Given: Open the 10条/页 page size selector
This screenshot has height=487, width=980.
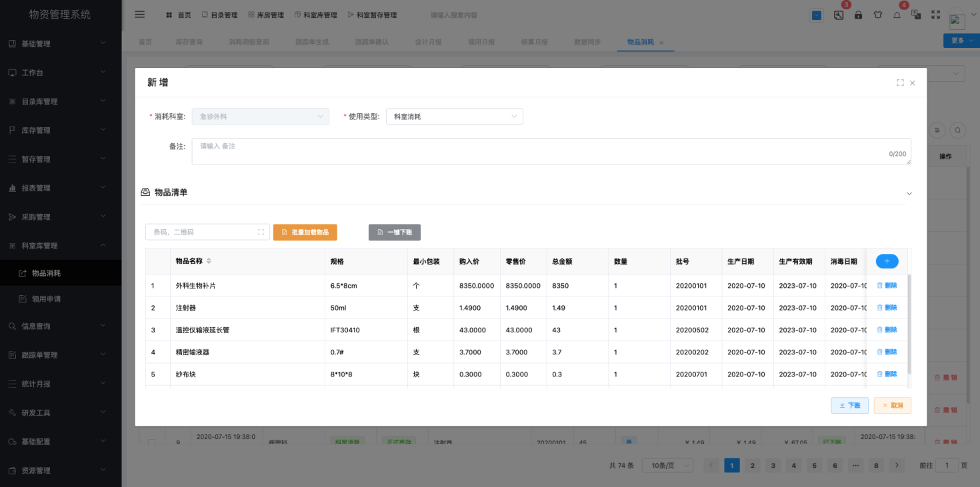Looking at the screenshot, I should click(667, 466).
